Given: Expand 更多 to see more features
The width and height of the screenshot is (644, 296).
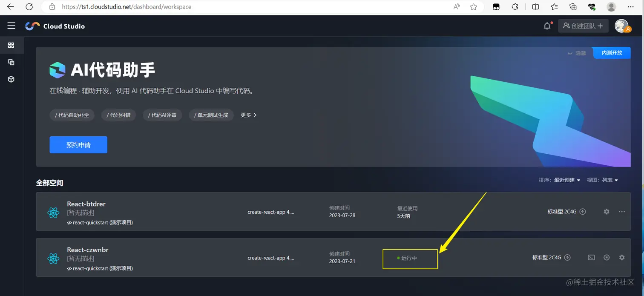Looking at the screenshot, I should [x=249, y=115].
